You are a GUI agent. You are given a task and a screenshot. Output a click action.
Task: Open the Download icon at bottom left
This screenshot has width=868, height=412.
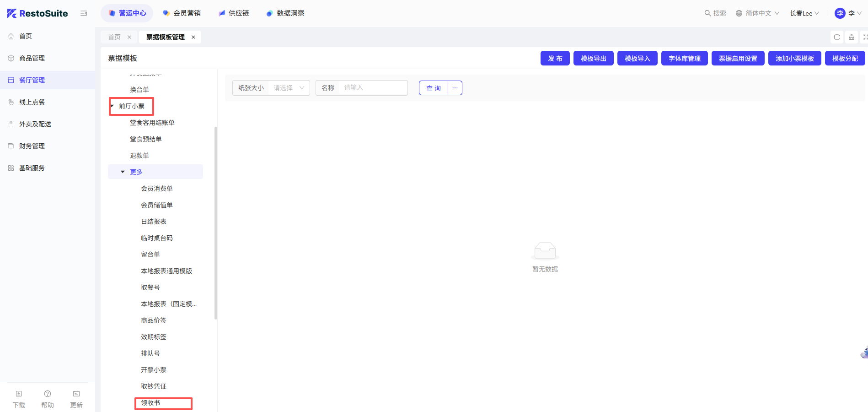pos(19,394)
